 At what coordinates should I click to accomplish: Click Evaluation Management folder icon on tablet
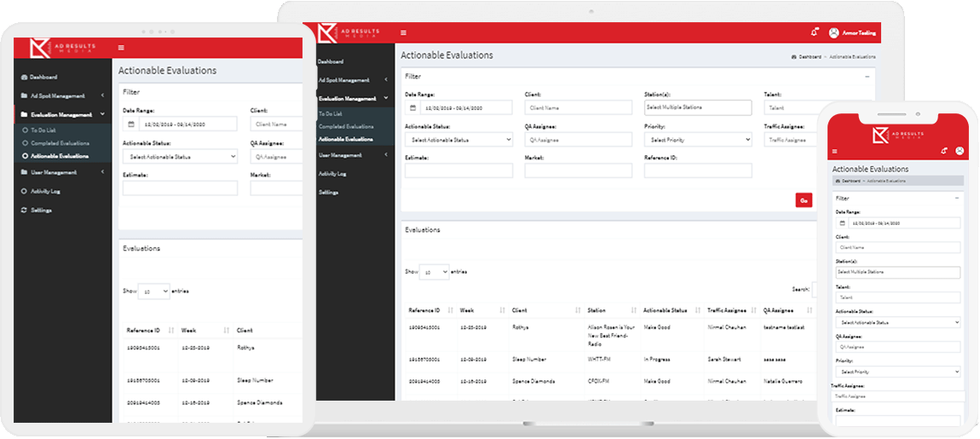point(24,114)
